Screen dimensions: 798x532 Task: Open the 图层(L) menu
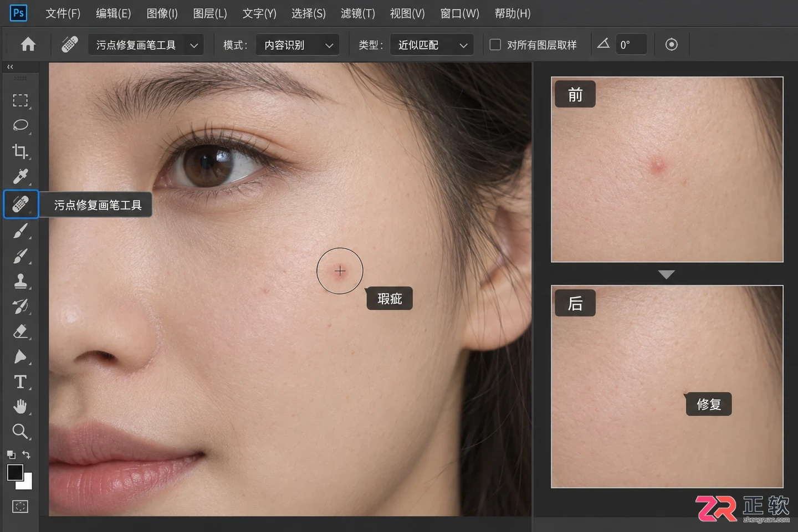point(210,13)
